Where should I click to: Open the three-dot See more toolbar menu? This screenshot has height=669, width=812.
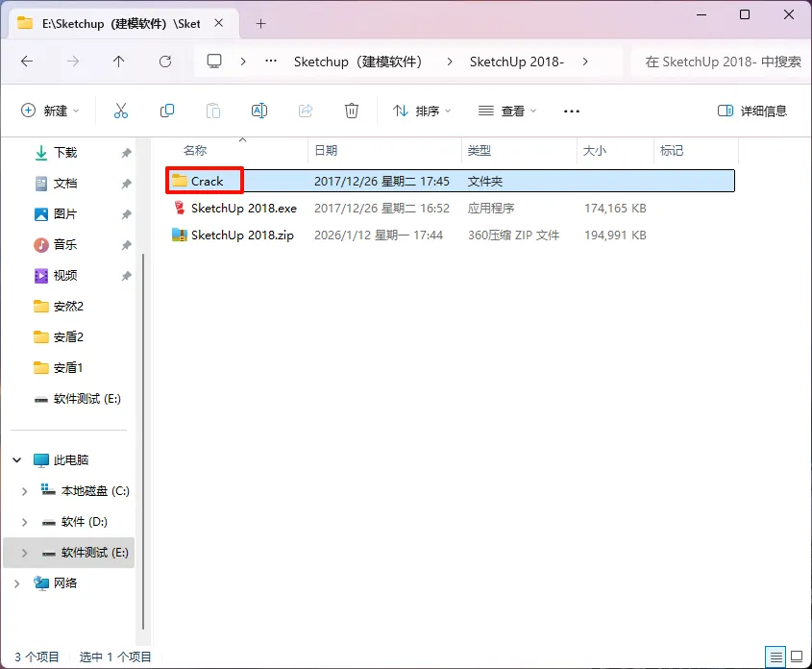pos(571,111)
